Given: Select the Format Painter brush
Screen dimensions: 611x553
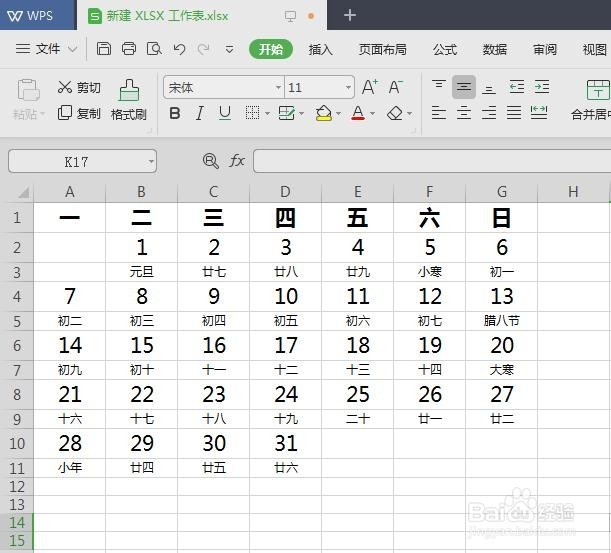Looking at the screenshot, I should click(x=129, y=90).
